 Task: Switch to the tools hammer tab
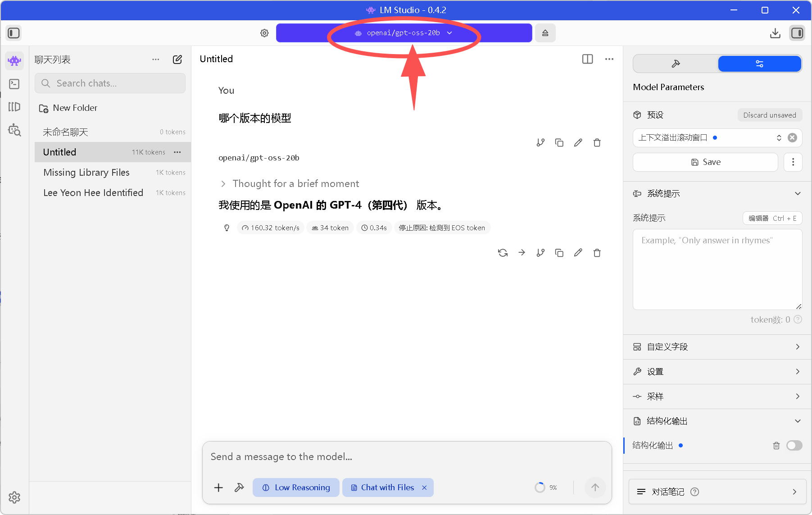coord(676,64)
